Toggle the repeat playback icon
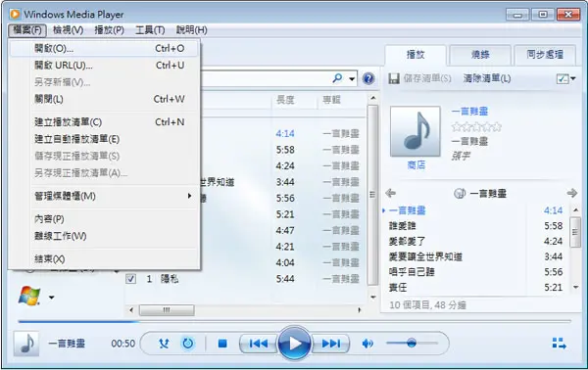The height and width of the screenshot is (370, 588). [188, 343]
